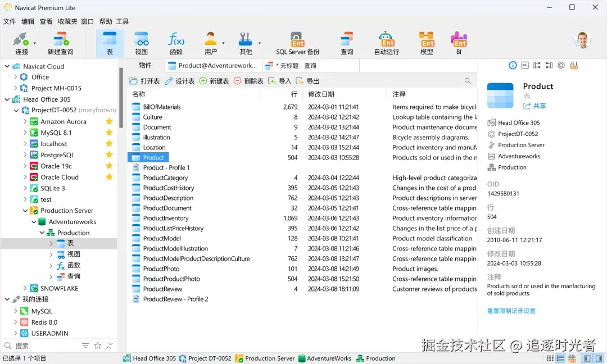This screenshot has width=607, height=364.
Task: Select the 视图 icon in the top toolbar
Action: [142, 42]
